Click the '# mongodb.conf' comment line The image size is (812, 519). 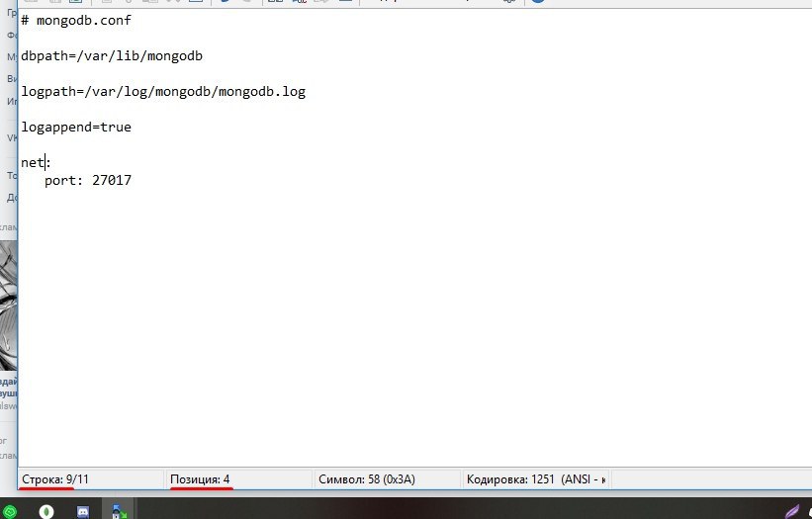(76, 21)
